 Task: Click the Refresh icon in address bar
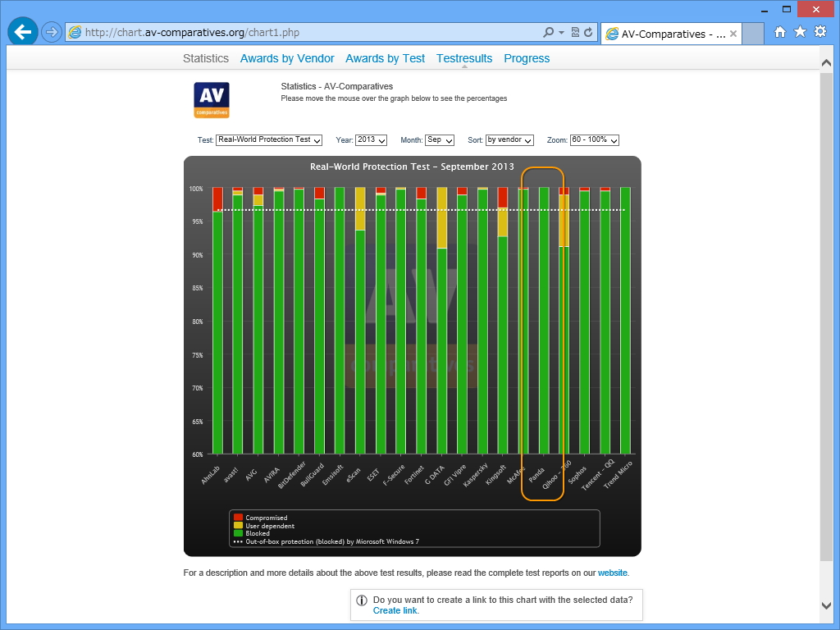point(588,32)
